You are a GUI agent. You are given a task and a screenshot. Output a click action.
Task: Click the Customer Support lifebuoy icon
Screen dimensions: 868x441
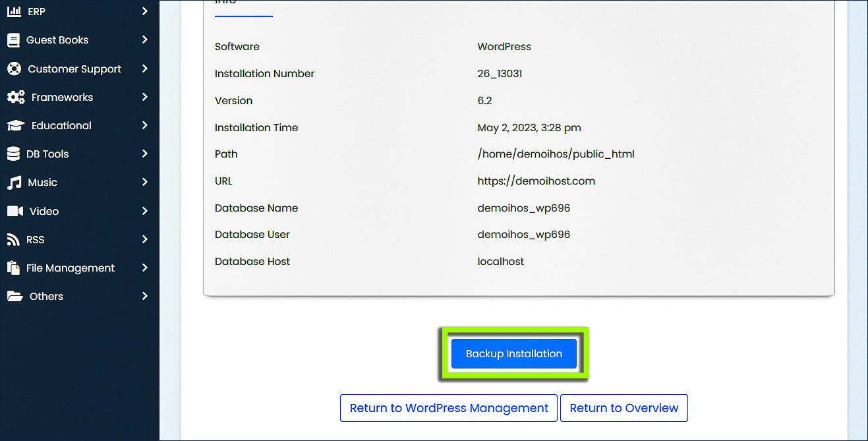14,69
